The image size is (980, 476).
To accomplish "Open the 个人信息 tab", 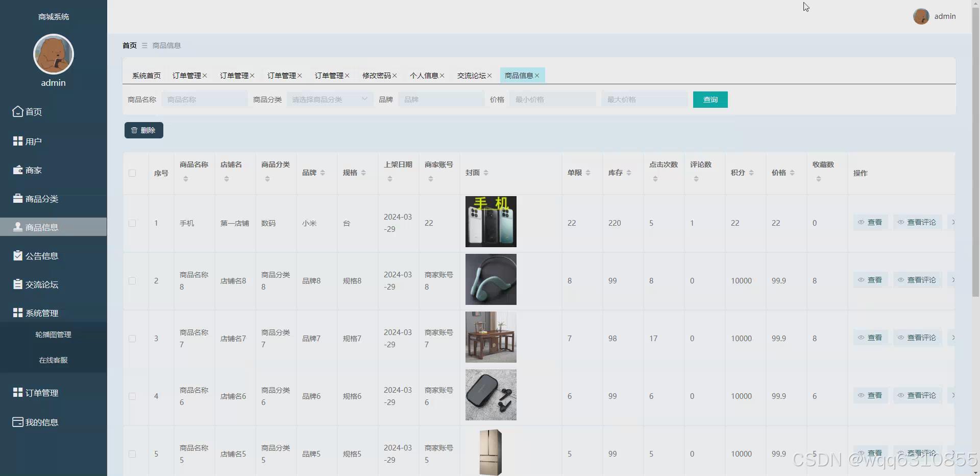I will click(424, 75).
